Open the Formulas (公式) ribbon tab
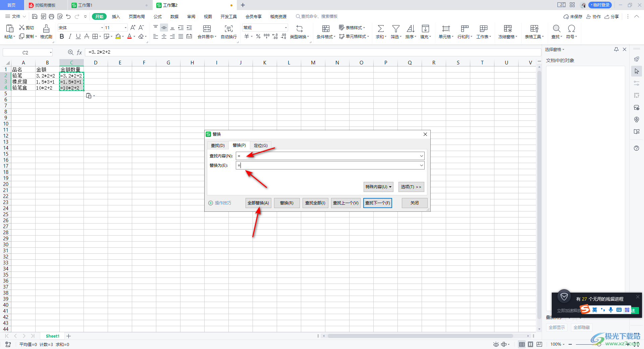Viewport: 644px width, 349px height. pyautogui.click(x=158, y=16)
